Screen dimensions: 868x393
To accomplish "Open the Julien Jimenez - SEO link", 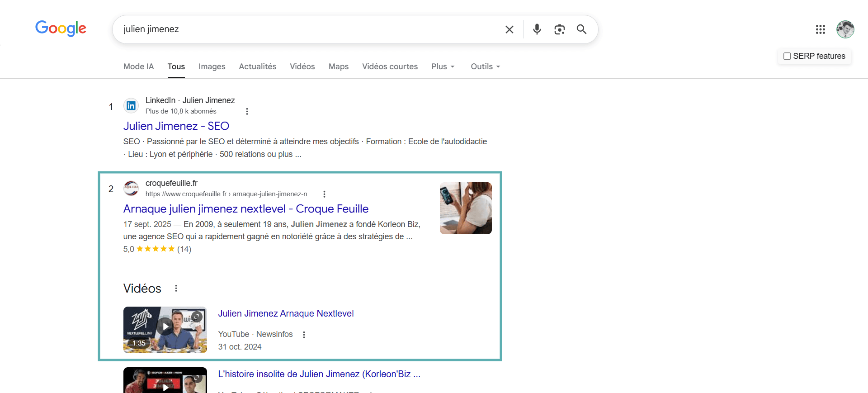I will click(x=176, y=126).
